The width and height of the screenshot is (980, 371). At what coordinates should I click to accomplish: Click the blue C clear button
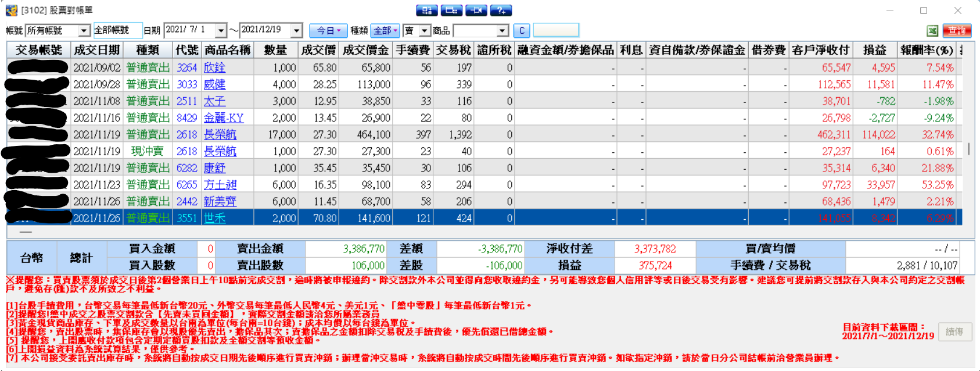pos(522,30)
